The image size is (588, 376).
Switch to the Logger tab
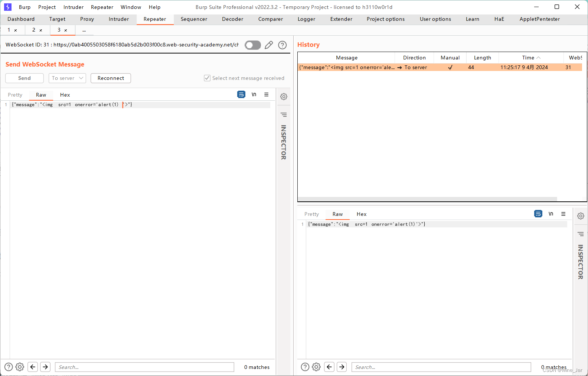click(307, 19)
